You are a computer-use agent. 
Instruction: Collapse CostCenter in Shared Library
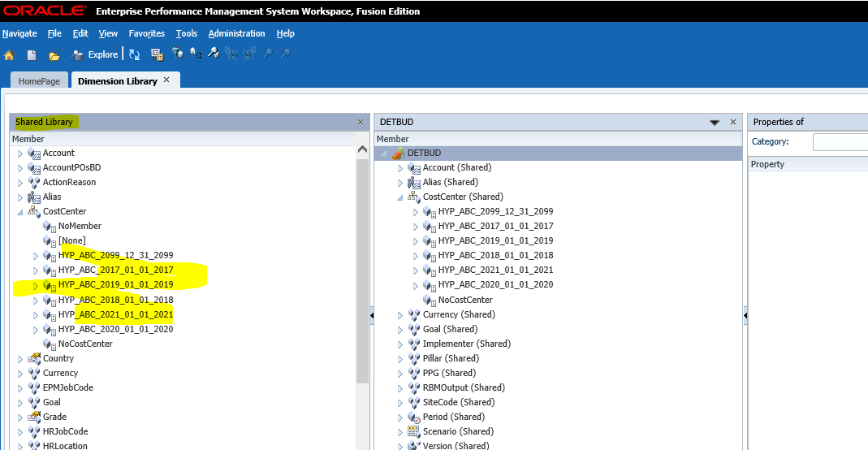click(x=20, y=212)
